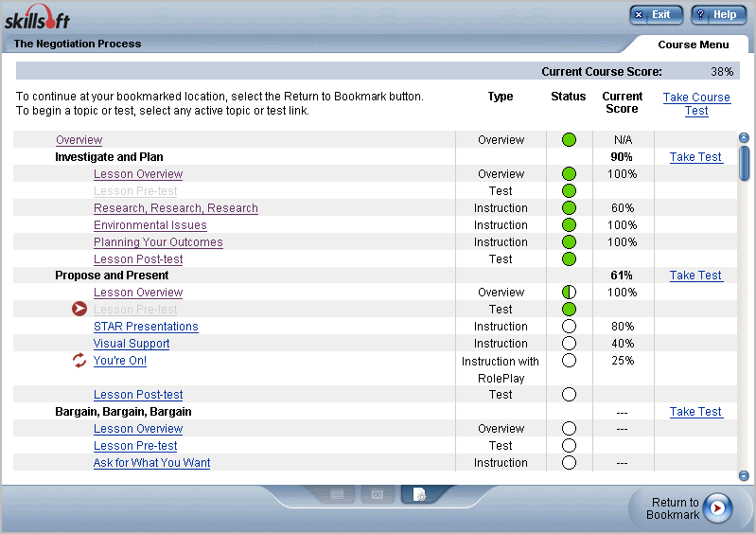
Task: Click the scrollbar thumb of the course list
Action: pyautogui.click(x=745, y=163)
